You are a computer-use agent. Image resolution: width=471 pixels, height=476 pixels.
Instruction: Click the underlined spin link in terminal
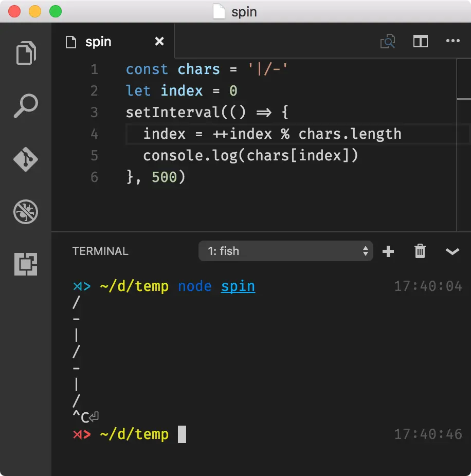tap(238, 286)
